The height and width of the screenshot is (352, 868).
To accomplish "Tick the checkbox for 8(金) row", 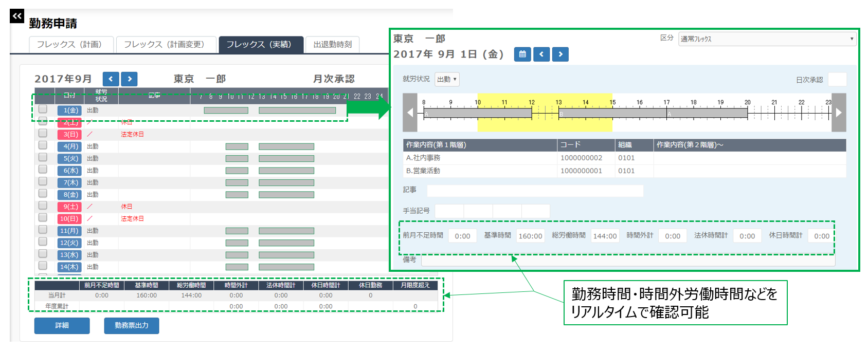I will coord(43,194).
